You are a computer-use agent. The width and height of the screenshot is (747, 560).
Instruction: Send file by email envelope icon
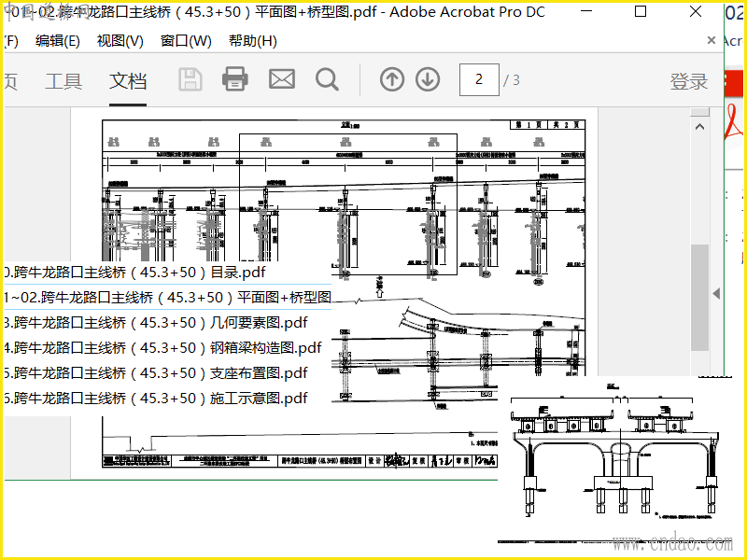coord(282,79)
